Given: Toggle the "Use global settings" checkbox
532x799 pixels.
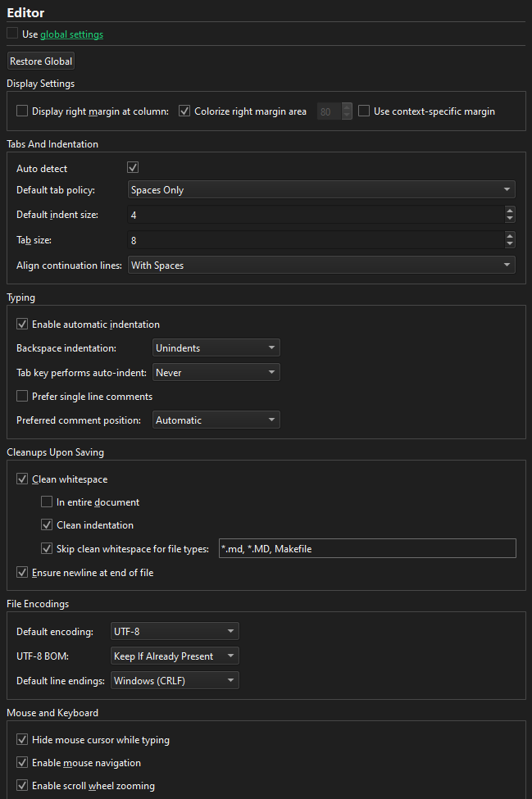Looking at the screenshot, I should point(12,34).
